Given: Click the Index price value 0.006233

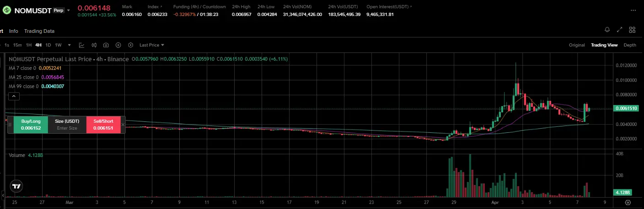Looking at the screenshot, I should [x=157, y=15].
